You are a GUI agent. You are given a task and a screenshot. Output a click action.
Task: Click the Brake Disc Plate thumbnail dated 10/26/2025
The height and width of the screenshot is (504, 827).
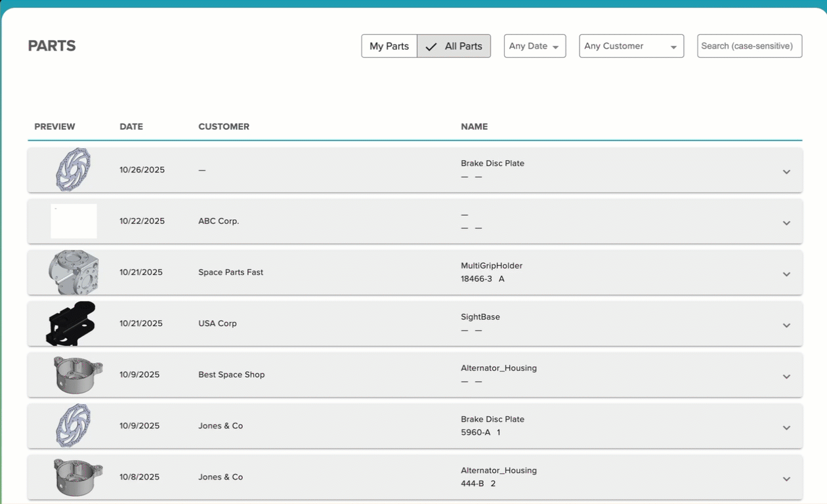[x=73, y=169]
